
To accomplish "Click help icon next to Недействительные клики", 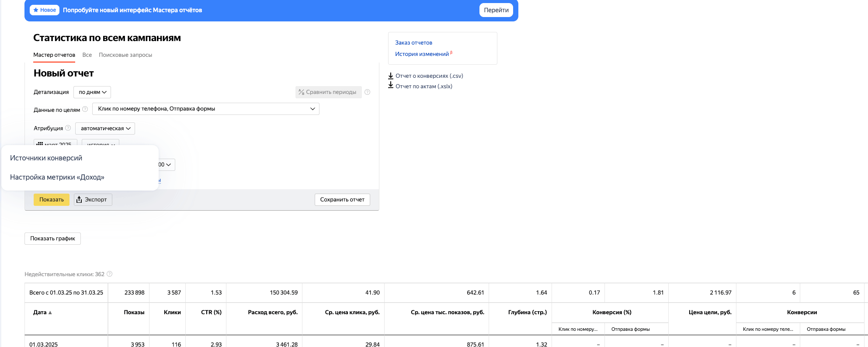I will (x=110, y=274).
